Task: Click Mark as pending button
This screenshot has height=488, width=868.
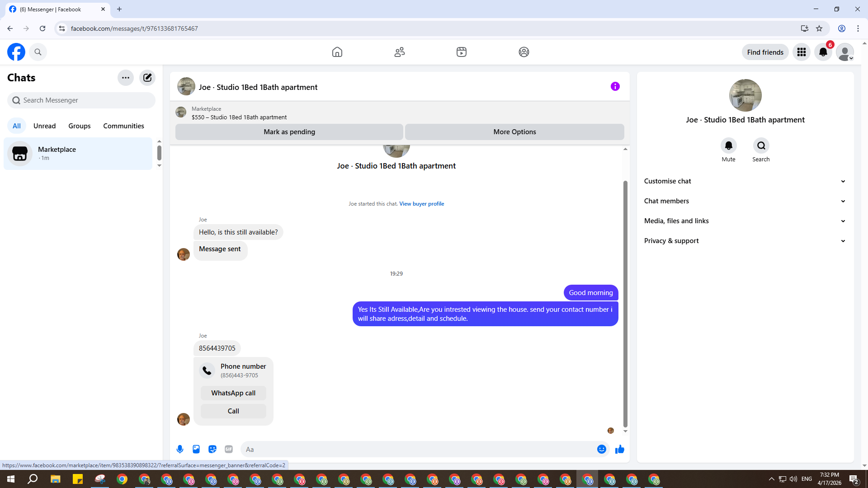Action: 289,132
